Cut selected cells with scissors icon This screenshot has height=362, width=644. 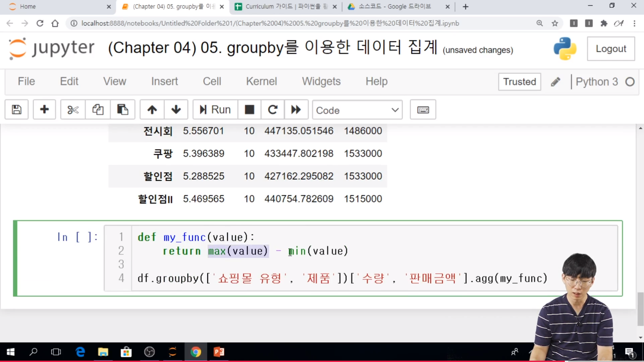coord(73,110)
